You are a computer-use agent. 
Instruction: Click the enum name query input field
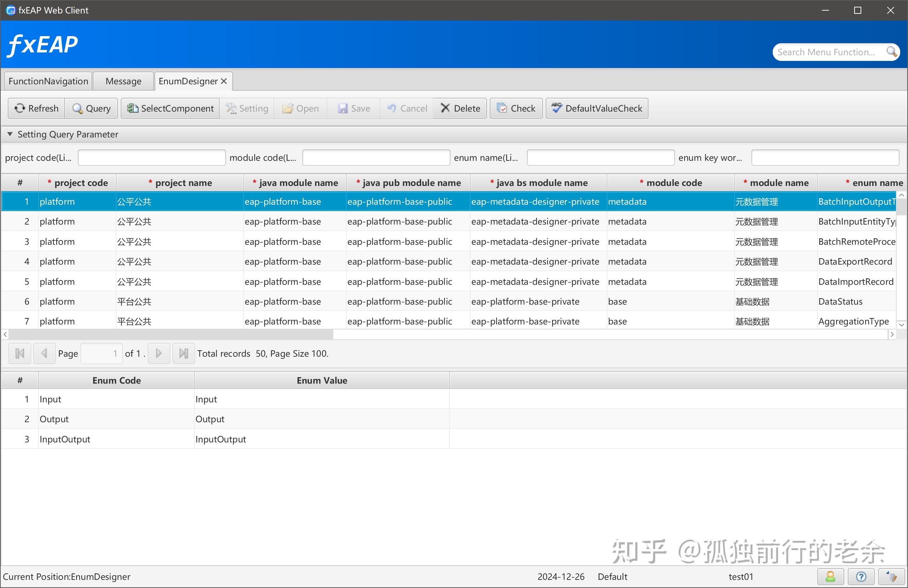point(600,157)
